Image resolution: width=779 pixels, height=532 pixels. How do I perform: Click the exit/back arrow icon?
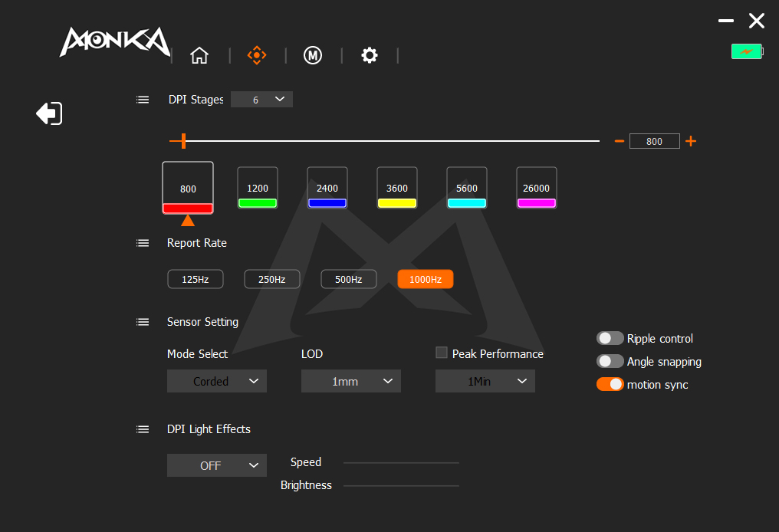point(49,113)
